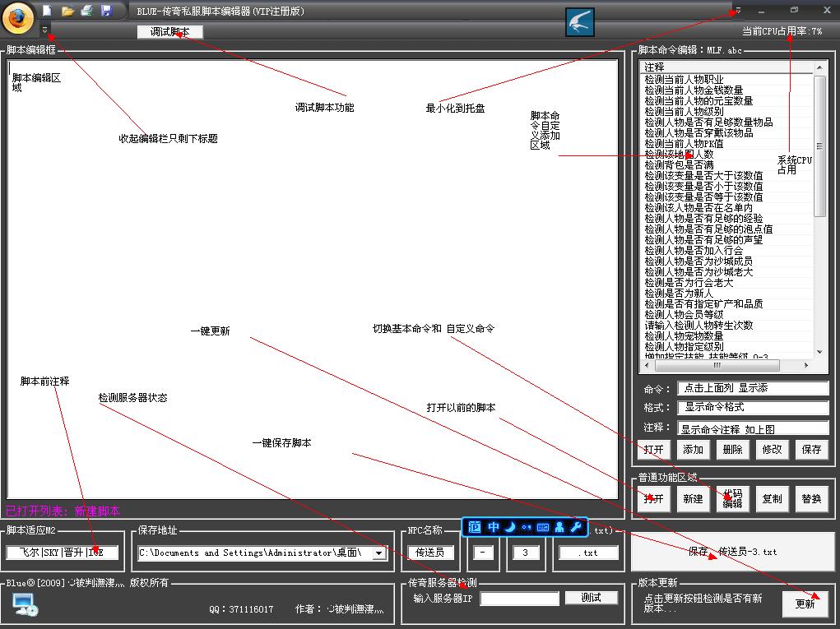The height and width of the screenshot is (629, 840).
Task: Click the printer icon on the toolbar
Action: click(x=86, y=10)
